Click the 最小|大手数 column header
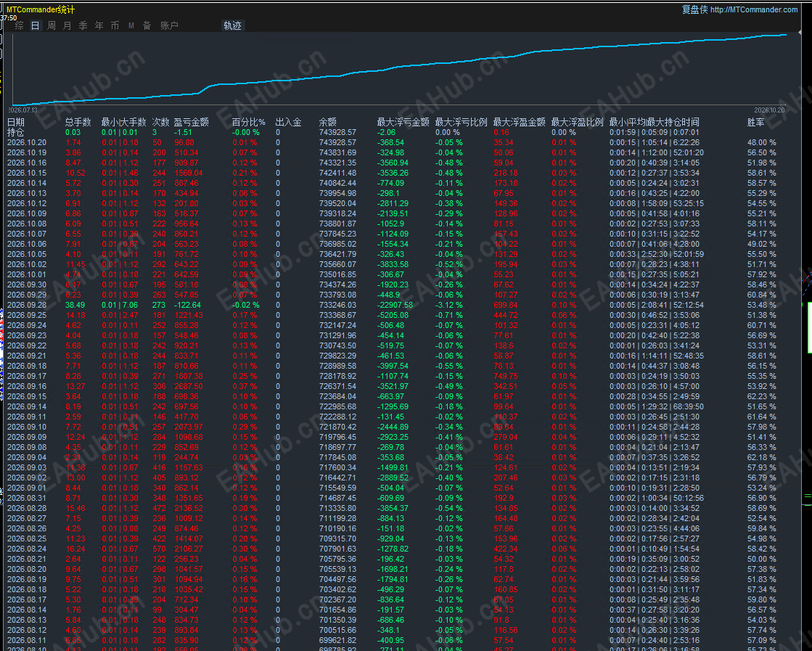Viewport: 812px width, 651px height. pos(124,122)
